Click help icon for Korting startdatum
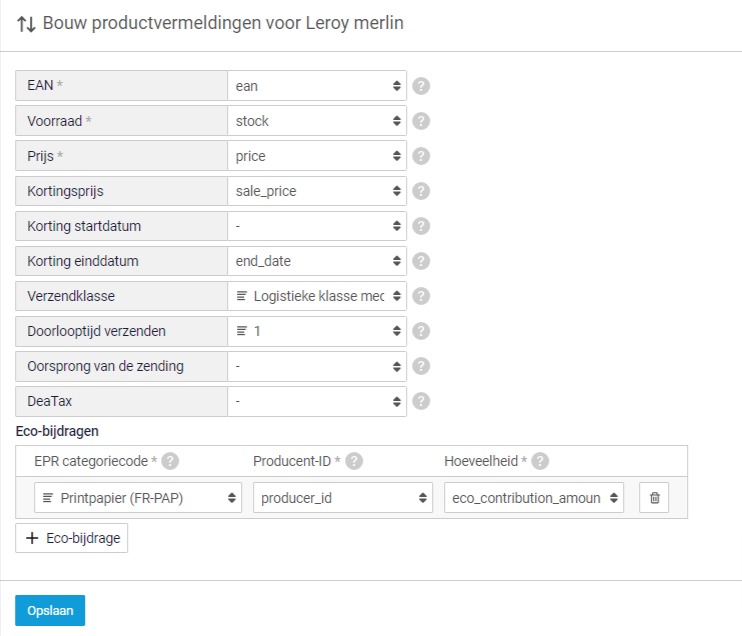Viewport: 742px width, 636px height. [421, 226]
